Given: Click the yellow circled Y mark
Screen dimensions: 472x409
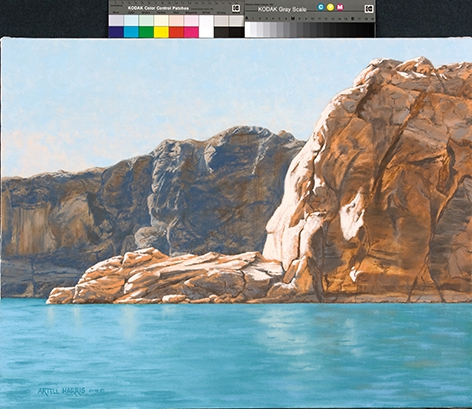Looking at the screenshot, I should 330,7.
